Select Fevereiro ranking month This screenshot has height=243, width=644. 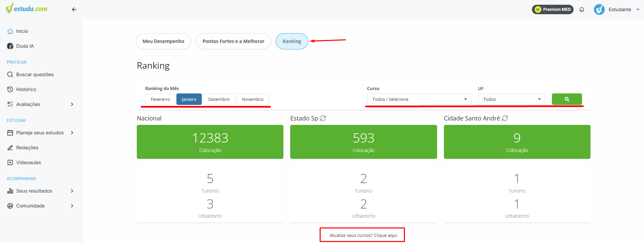coord(160,99)
